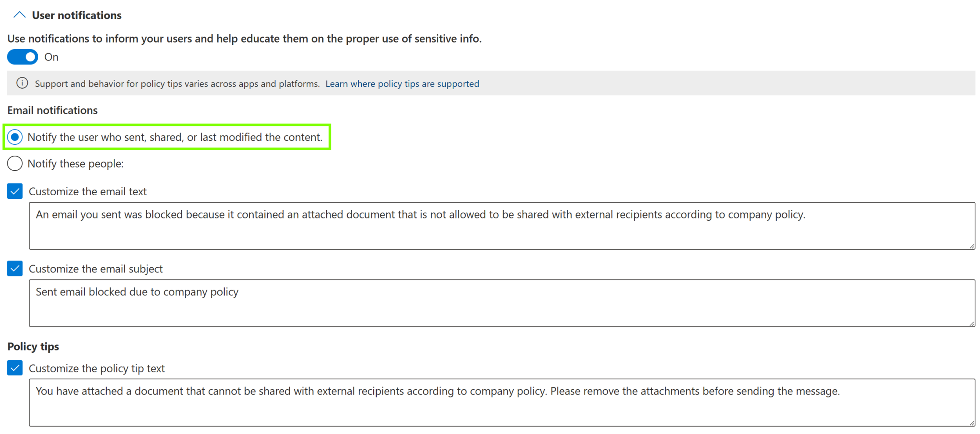The height and width of the screenshot is (434, 980).
Task: Open the Learn where policy tips are supported link
Action: tap(402, 83)
